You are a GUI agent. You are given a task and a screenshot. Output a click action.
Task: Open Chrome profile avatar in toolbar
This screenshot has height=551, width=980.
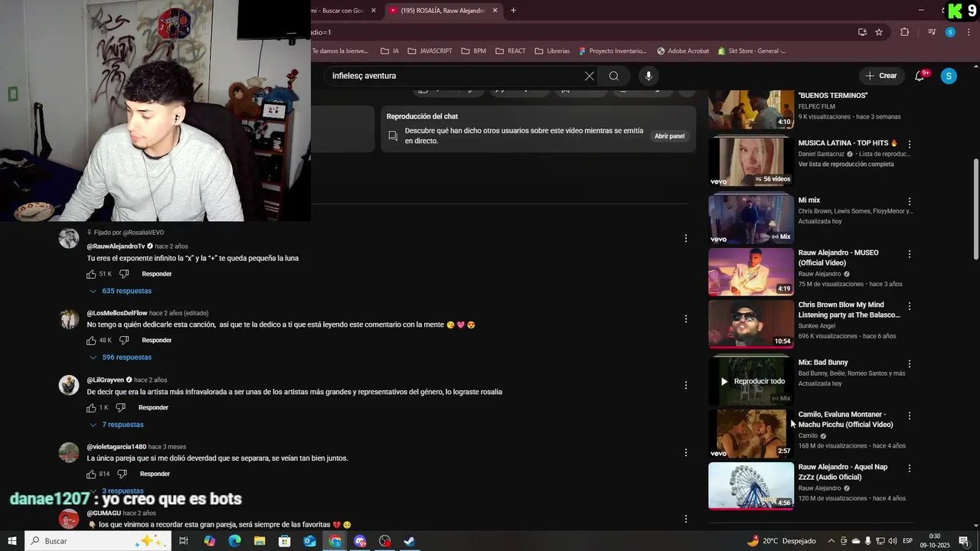click(x=950, y=32)
